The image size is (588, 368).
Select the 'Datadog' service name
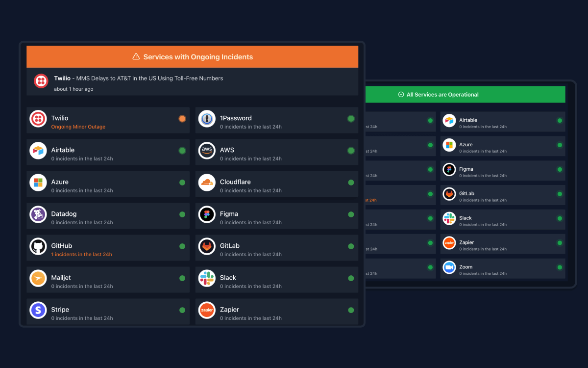[64, 214]
